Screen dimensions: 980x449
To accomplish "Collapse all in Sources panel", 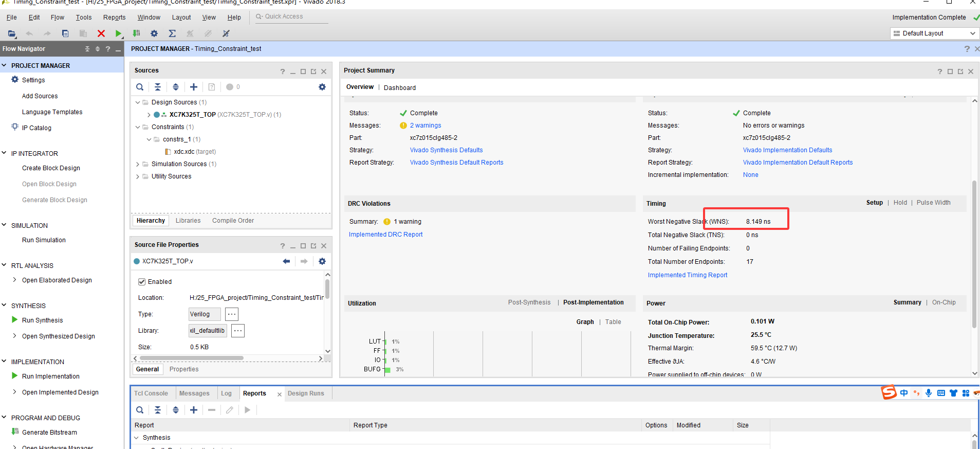I will point(158,87).
